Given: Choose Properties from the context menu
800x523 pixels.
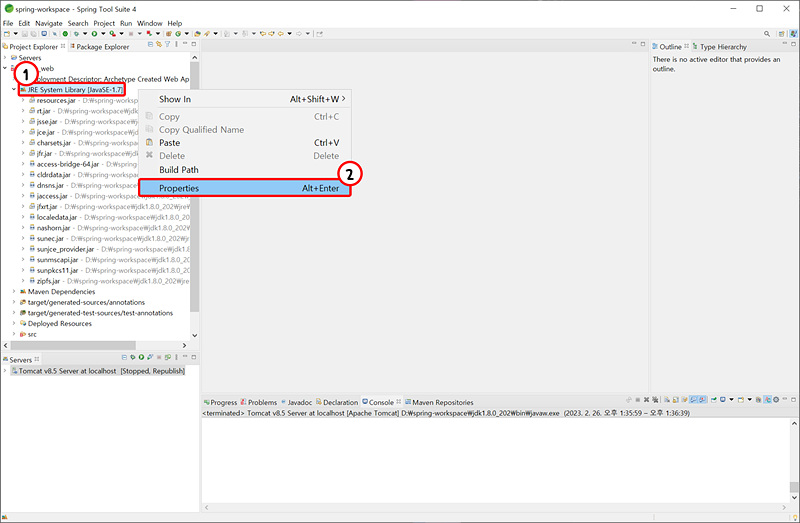Looking at the screenshot, I should 245,188.
